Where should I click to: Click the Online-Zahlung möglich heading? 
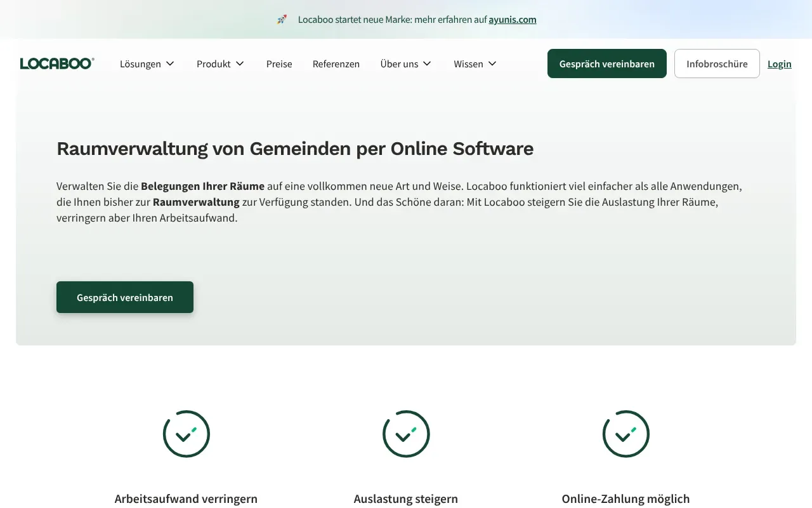click(625, 498)
